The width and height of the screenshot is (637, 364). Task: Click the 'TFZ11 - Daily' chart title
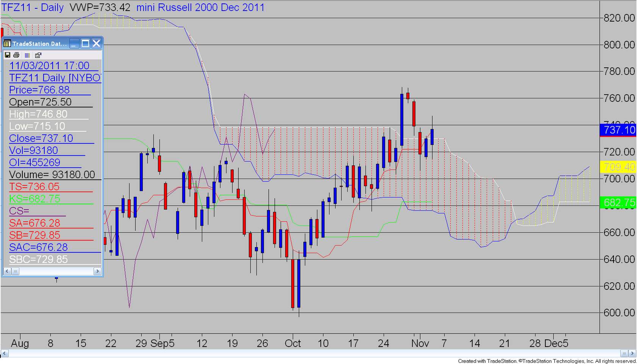tap(33, 8)
